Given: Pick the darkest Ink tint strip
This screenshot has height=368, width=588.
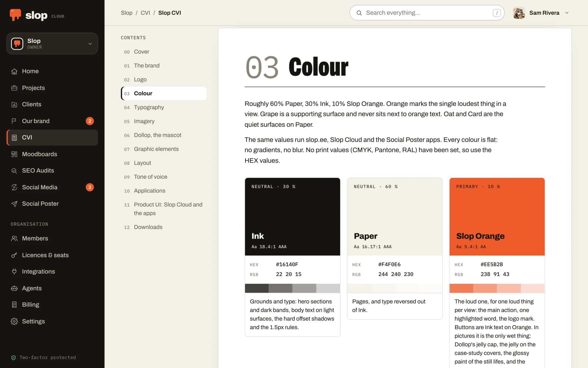Looking at the screenshot, I should pyautogui.click(x=257, y=288).
